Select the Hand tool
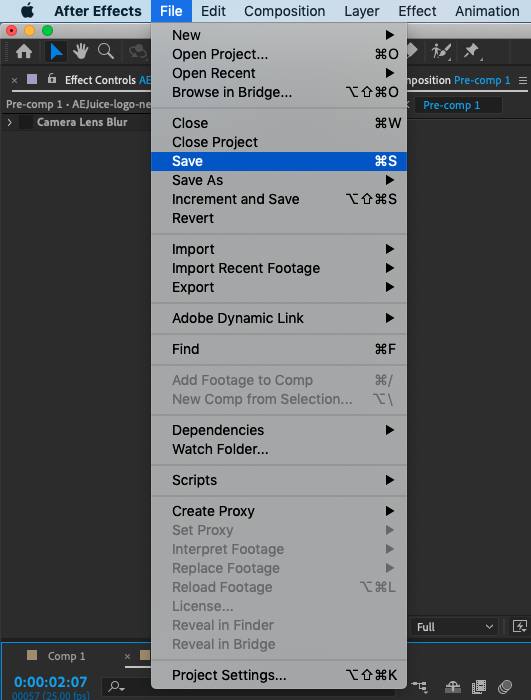Image resolution: width=531 pixels, height=700 pixels. tap(81, 52)
